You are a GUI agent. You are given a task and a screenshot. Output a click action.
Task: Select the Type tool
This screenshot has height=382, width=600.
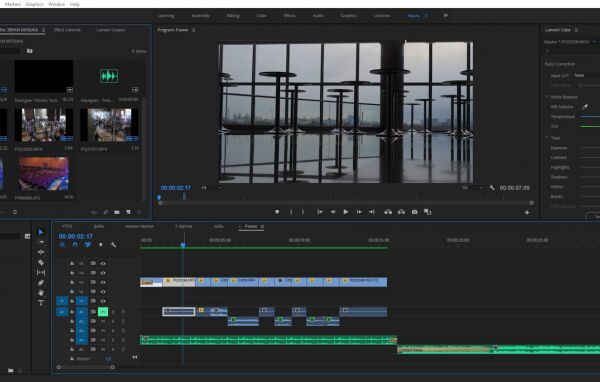click(x=41, y=303)
